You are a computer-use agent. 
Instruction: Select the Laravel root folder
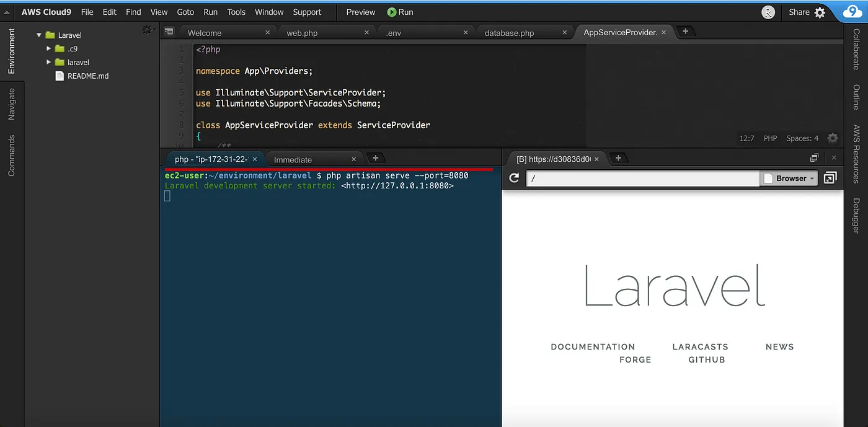click(x=69, y=35)
